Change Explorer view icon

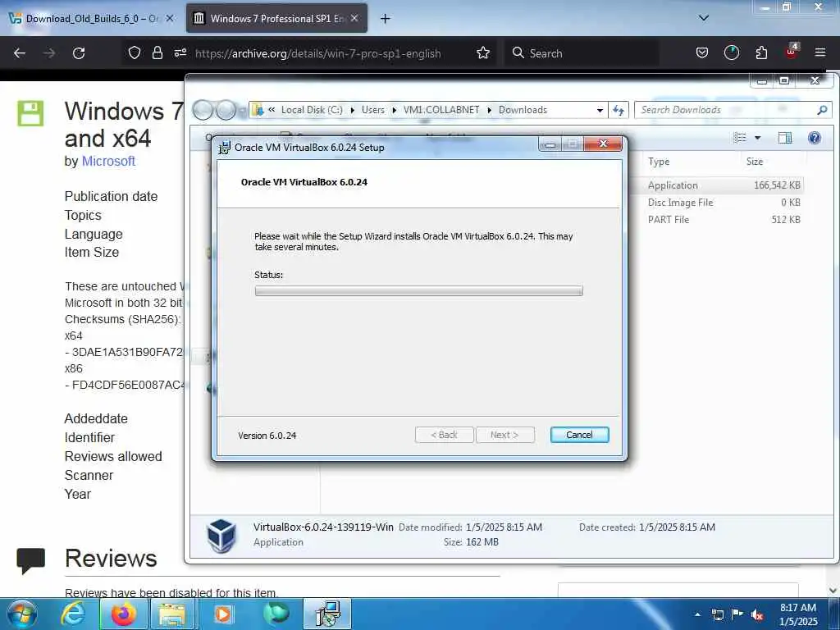click(740, 138)
